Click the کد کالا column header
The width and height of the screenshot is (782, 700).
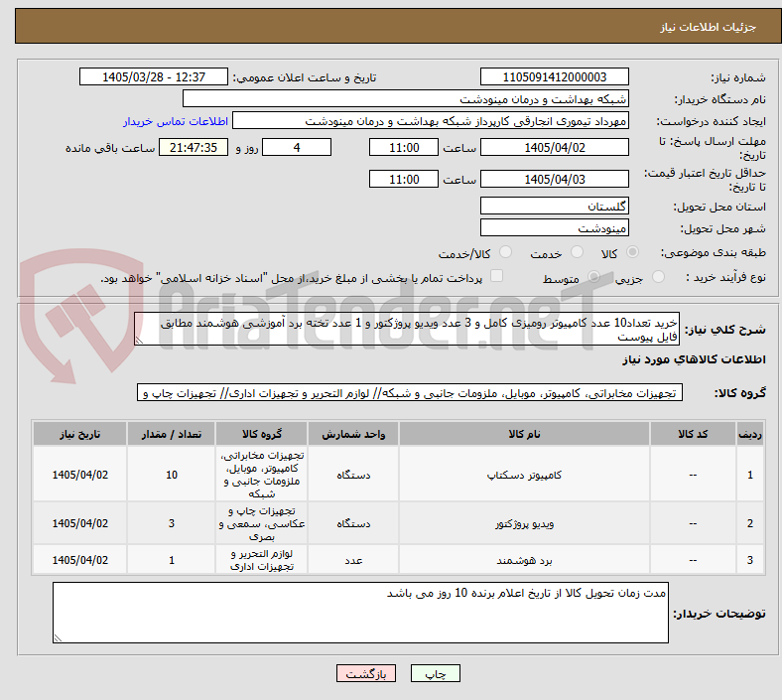pyautogui.click(x=693, y=434)
